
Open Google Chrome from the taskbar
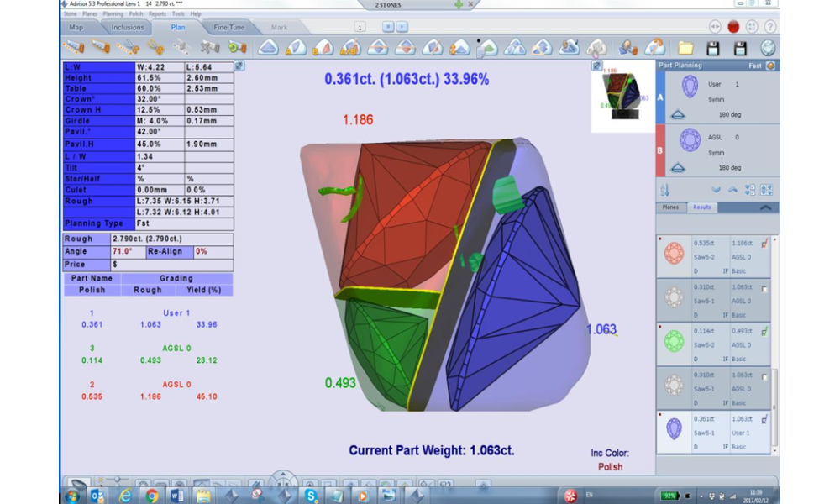click(x=151, y=495)
